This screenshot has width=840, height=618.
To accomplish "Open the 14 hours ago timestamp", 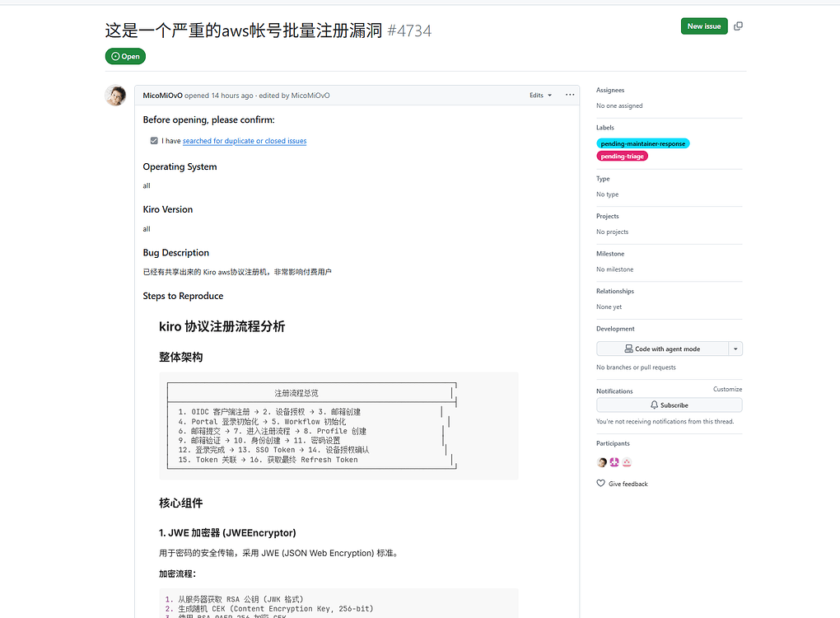I will pos(232,96).
